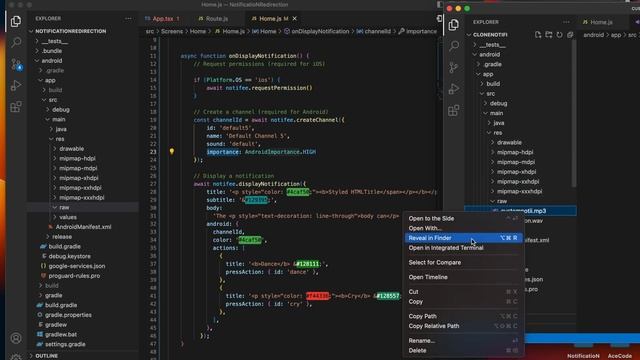Choose Open Timeline from context menu
Image resolution: width=640 pixels, height=360 pixels.
pos(463,277)
